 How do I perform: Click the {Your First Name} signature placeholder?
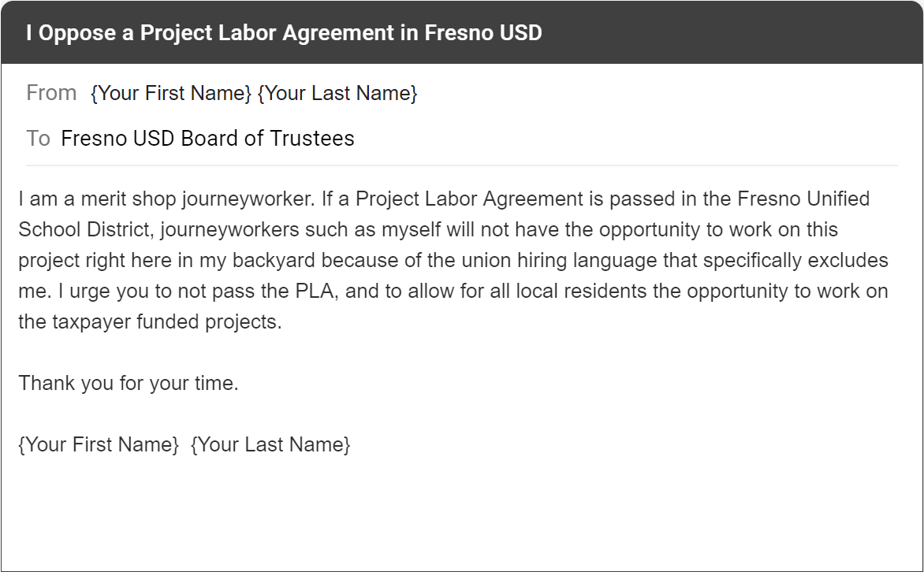pos(99,444)
